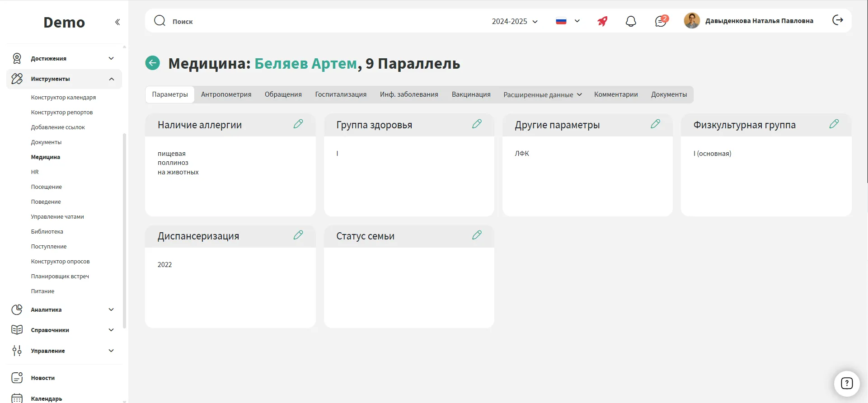The height and width of the screenshot is (403, 868).
Task: Edit the Группа здоровья card
Action: 477,124
